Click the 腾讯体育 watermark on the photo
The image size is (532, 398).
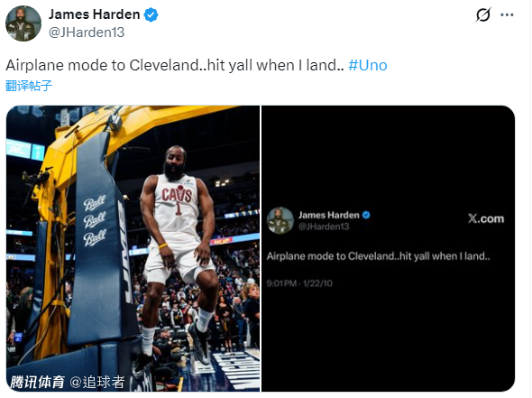37,383
